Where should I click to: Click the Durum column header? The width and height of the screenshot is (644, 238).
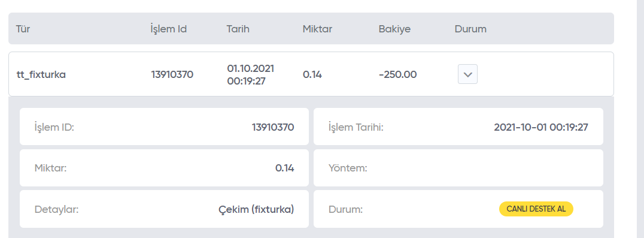tap(470, 29)
